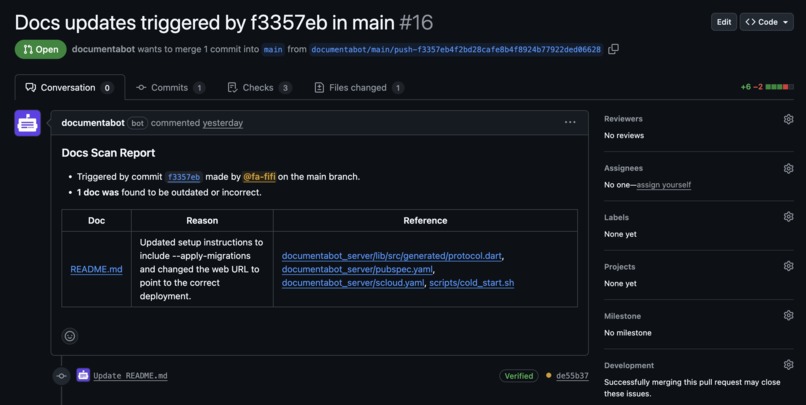
Task: Click the 'No reviews' text
Action: pyautogui.click(x=624, y=136)
